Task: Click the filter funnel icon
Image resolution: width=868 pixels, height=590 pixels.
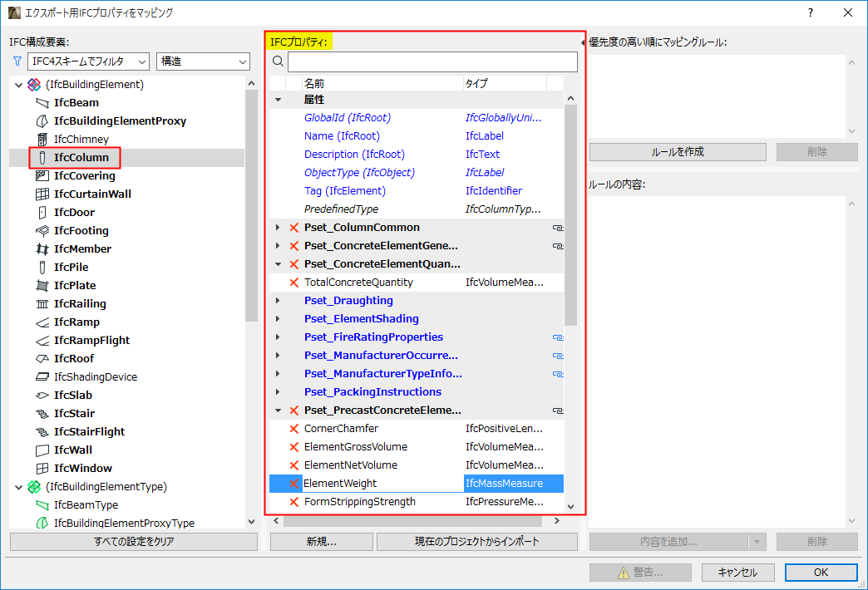Action: (x=17, y=61)
